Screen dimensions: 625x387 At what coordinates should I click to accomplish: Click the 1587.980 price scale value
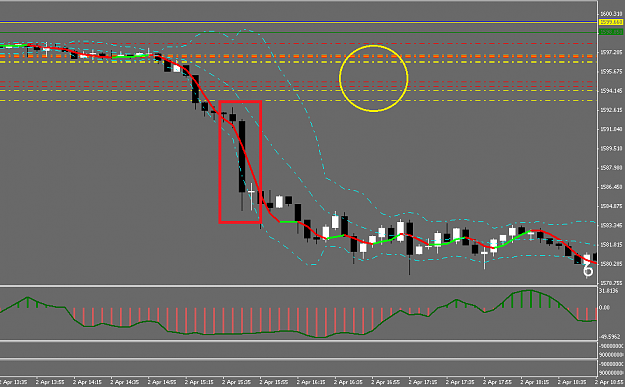(611, 168)
